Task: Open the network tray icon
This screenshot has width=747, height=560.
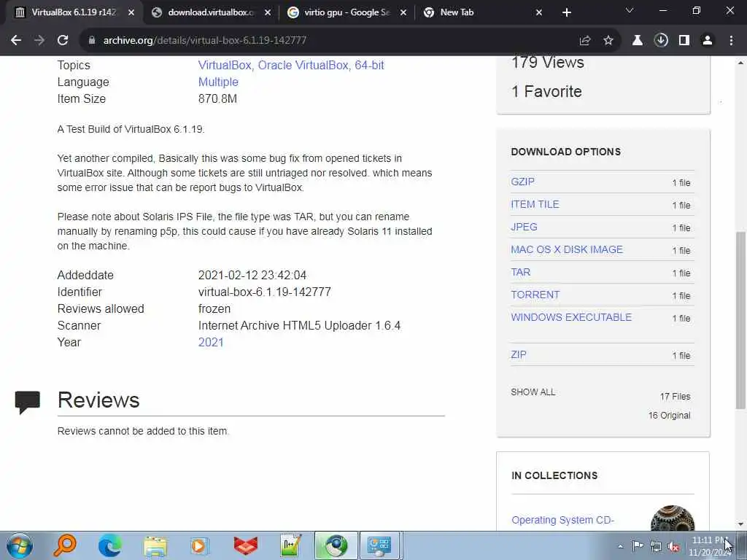Action: coord(656,546)
